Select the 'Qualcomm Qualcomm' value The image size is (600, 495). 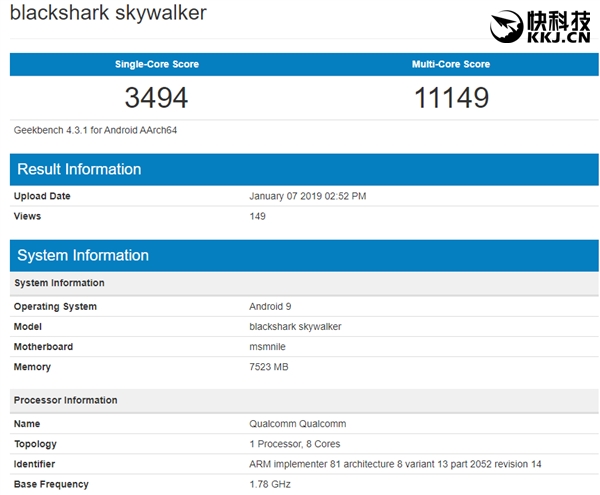pyautogui.click(x=298, y=424)
